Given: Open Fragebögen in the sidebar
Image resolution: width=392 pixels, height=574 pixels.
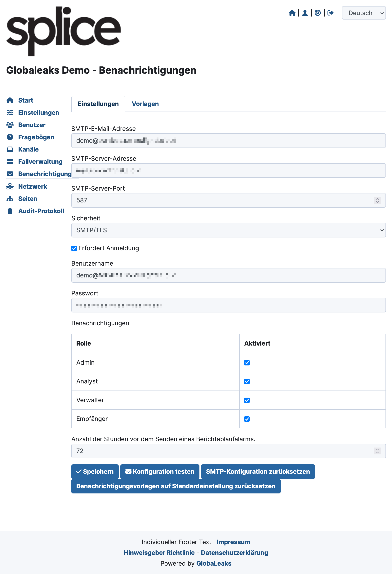Looking at the screenshot, I should tap(36, 137).
